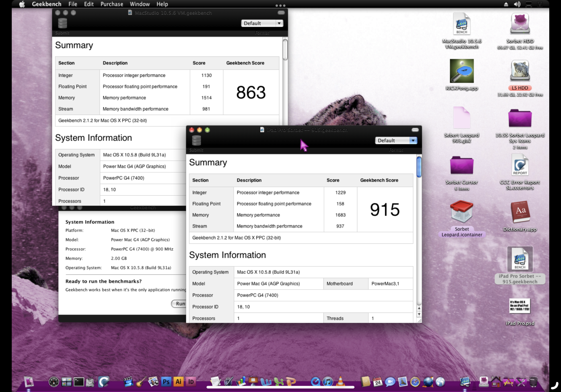Open Format dropdown in iPad Pro Sorbet window
Screen dimensions: 561x392
pos(396,140)
